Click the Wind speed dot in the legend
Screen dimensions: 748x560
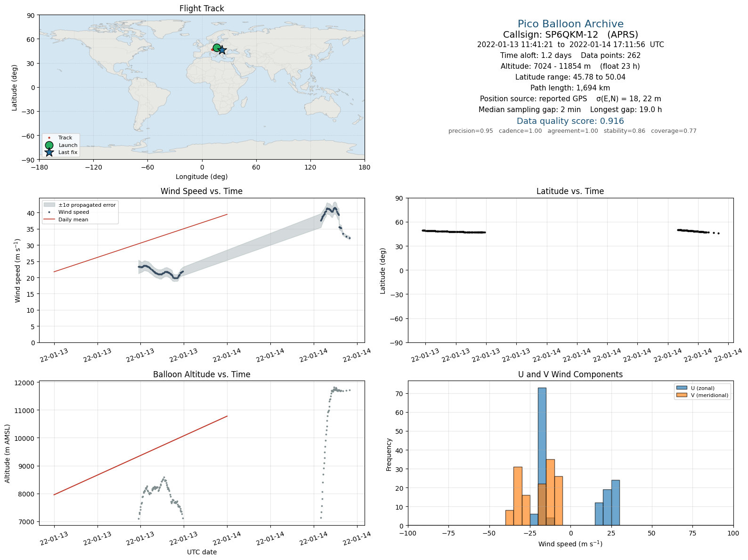[x=49, y=212]
